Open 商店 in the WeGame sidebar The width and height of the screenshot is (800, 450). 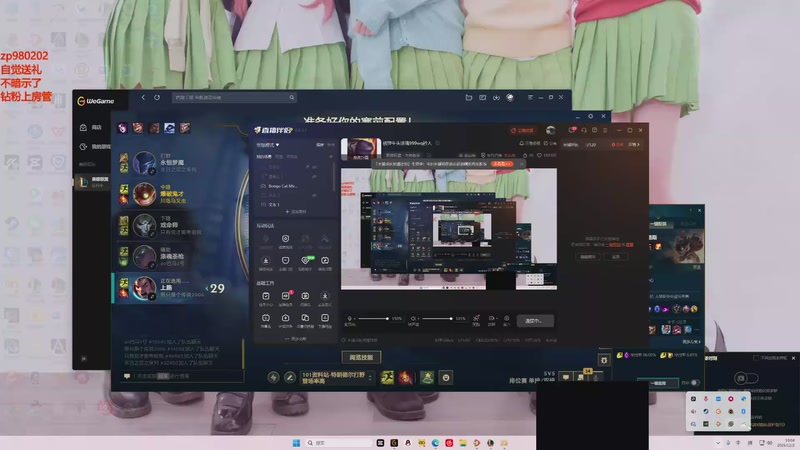[92, 127]
